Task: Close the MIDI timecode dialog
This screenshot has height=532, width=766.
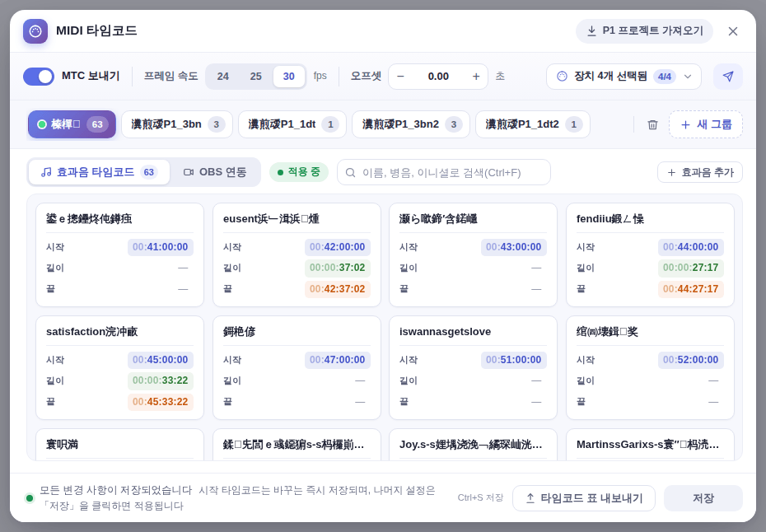Action: point(733,31)
